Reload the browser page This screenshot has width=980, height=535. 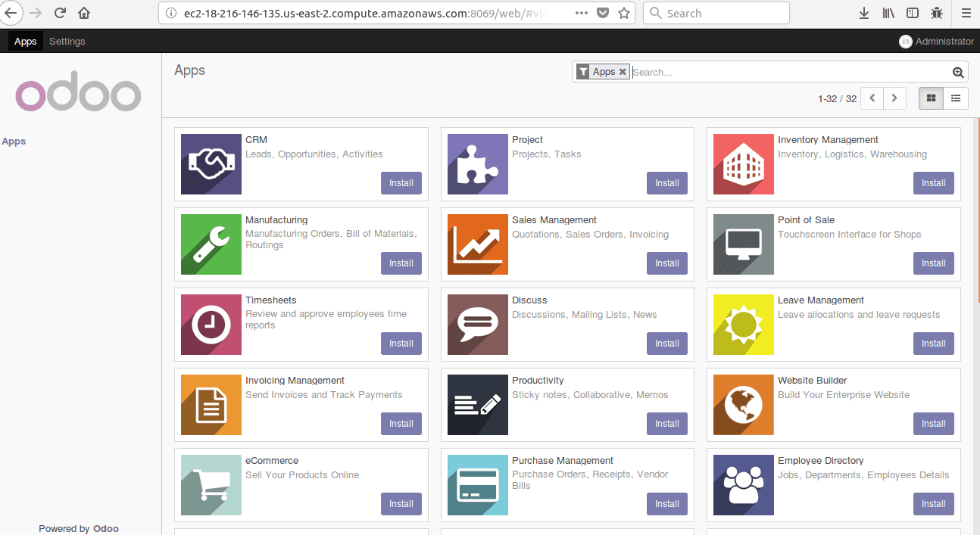[x=60, y=13]
